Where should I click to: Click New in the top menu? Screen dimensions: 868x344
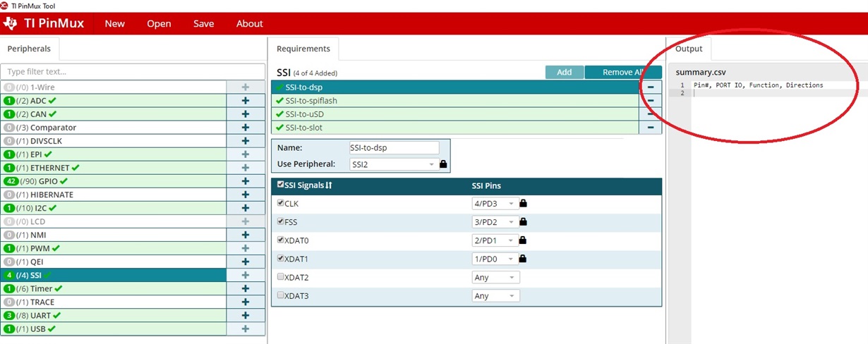115,23
